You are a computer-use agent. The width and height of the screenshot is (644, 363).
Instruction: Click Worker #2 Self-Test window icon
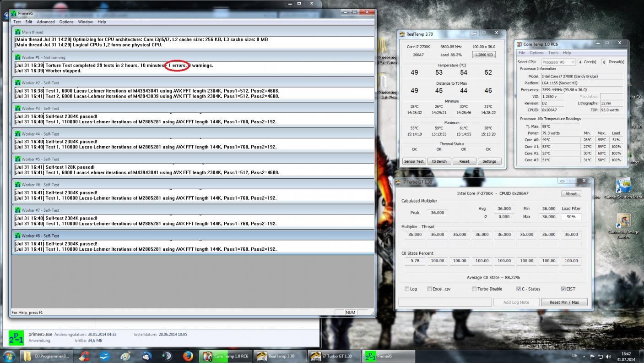pyautogui.click(x=18, y=83)
